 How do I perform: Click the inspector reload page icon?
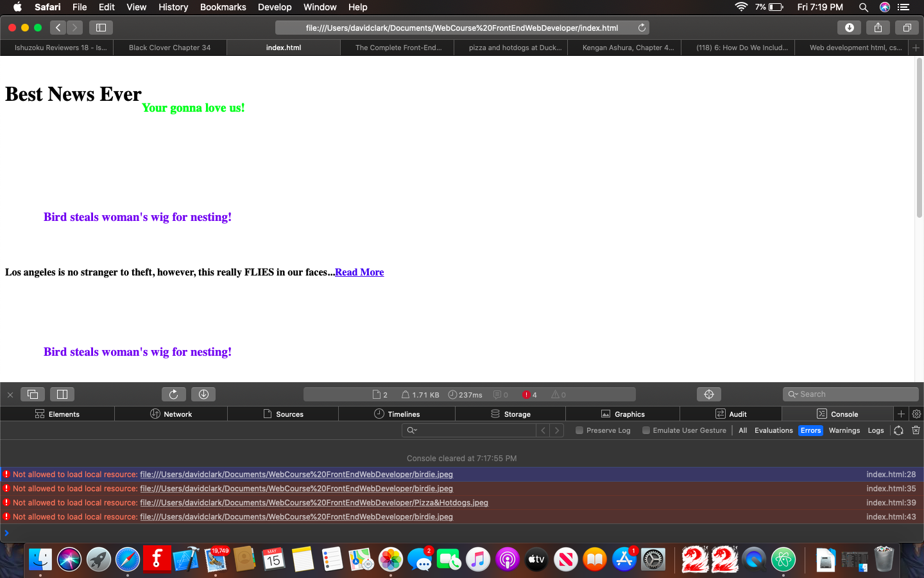point(173,394)
